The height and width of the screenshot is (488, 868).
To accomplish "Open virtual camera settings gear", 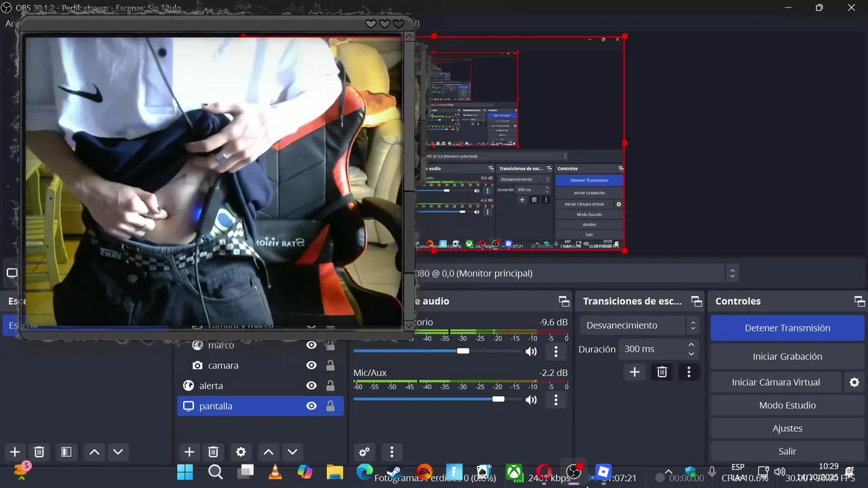I will pos(854,382).
